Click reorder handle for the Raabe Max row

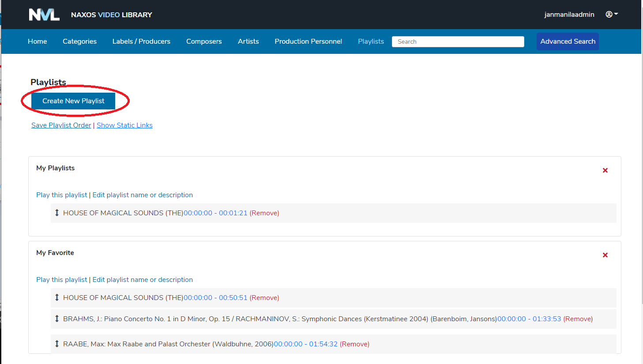[x=57, y=344]
